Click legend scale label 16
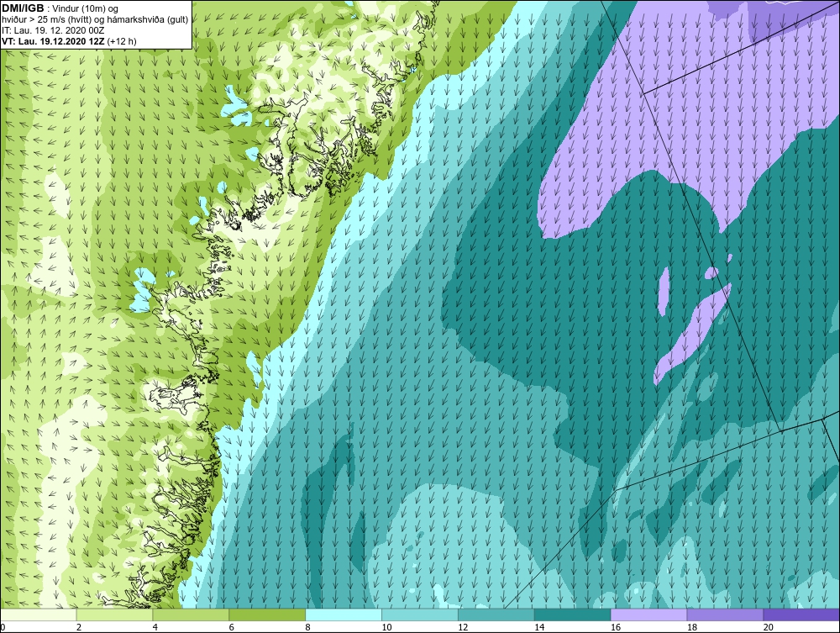Viewport: 840px width, 633px height. 616,627
